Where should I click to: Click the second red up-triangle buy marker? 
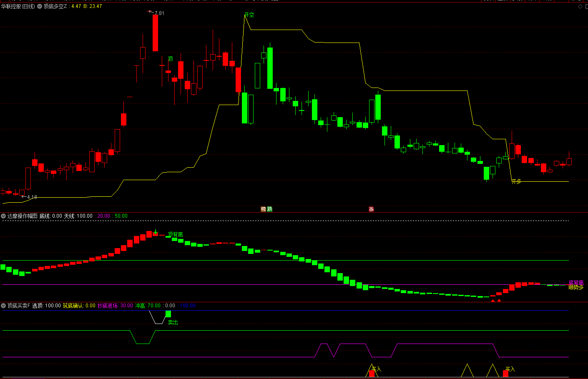coord(499,300)
